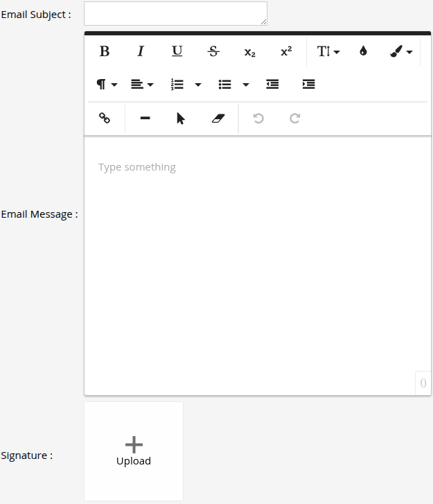Open the paragraph format dropdown
The height and width of the screenshot is (504, 433).
click(x=106, y=84)
